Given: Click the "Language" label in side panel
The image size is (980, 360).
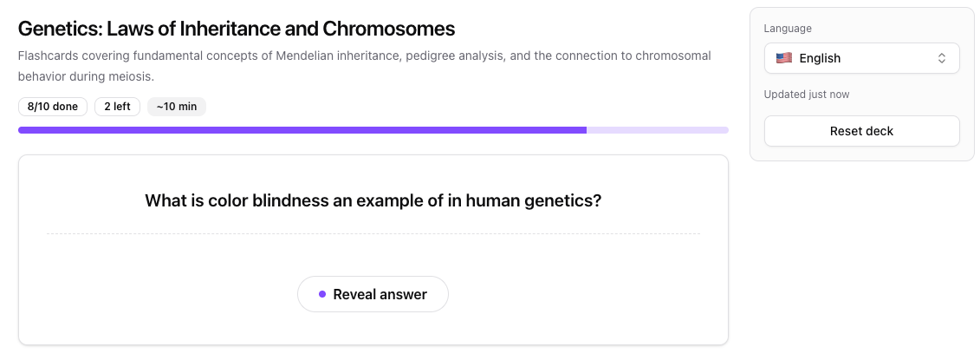Looking at the screenshot, I should (788, 29).
